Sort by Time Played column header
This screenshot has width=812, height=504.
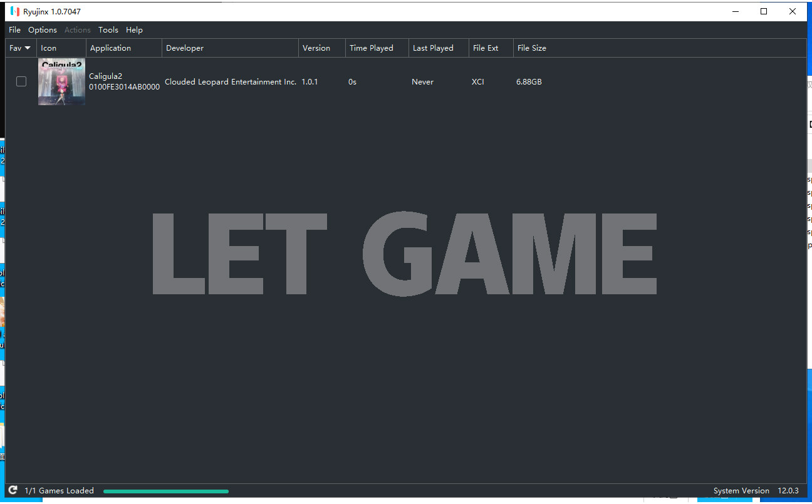coord(372,48)
